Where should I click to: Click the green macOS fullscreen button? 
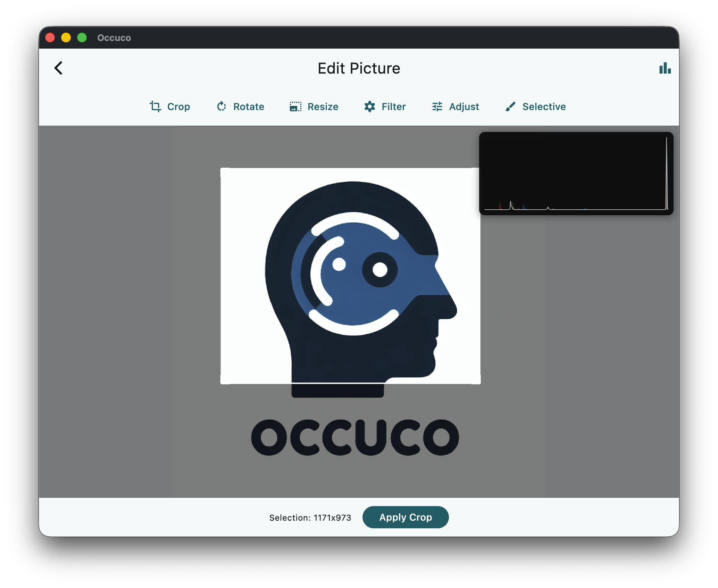click(82, 37)
